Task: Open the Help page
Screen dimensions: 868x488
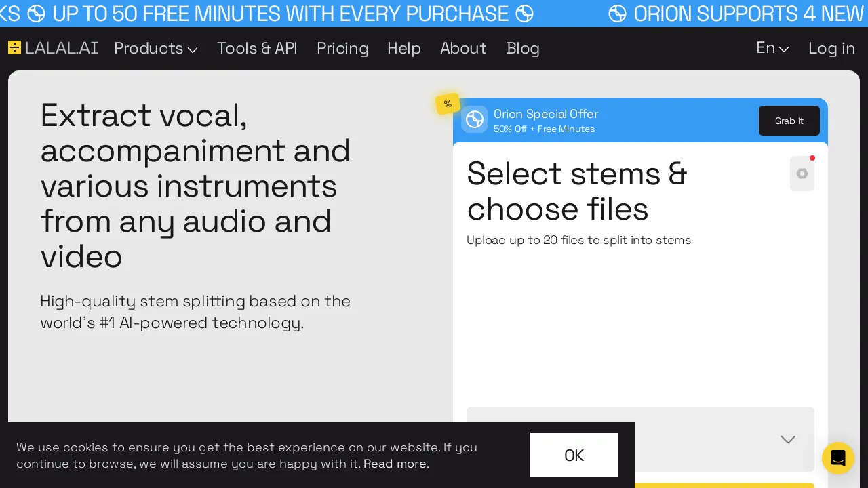Action: pyautogui.click(x=404, y=48)
